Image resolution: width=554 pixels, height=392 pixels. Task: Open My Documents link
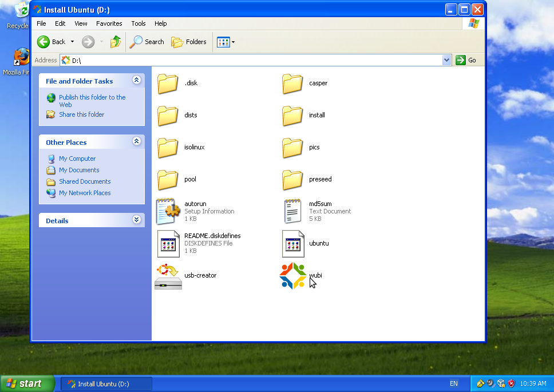pos(79,170)
